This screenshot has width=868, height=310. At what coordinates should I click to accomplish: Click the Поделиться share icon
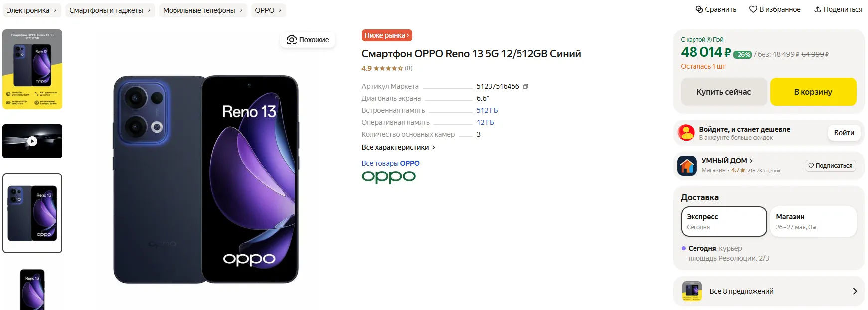[818, 9]
